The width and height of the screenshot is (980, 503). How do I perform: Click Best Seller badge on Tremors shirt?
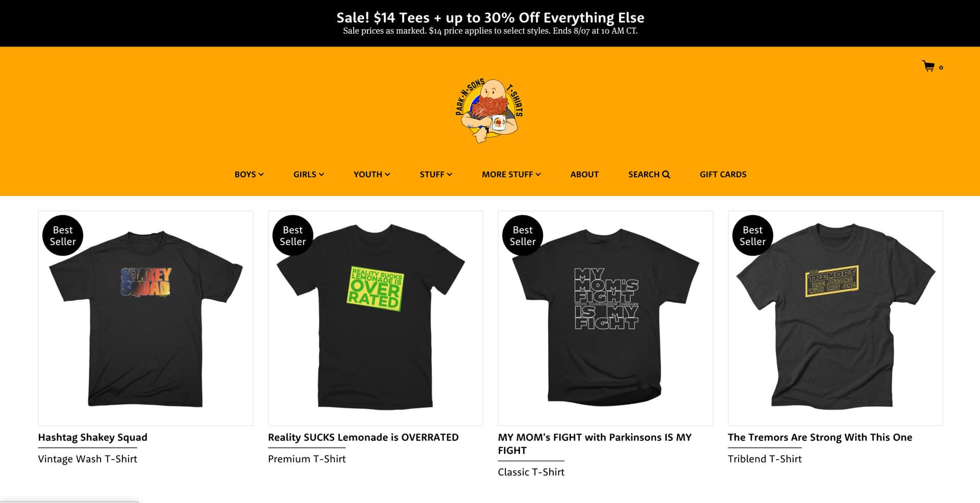coord(752,235)
